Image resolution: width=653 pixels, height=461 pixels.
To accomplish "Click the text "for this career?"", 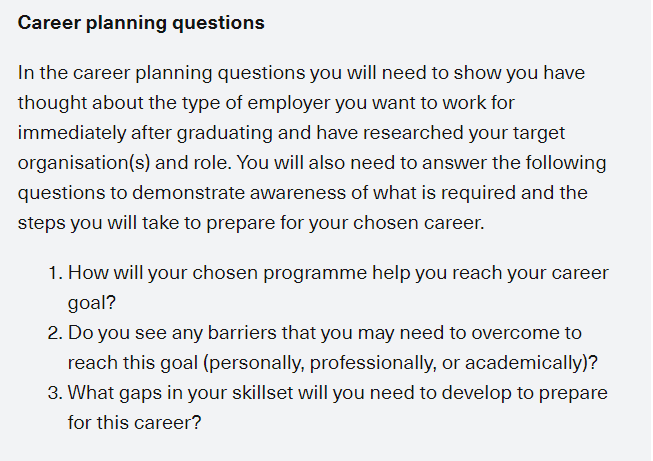I will pos(135,423).
